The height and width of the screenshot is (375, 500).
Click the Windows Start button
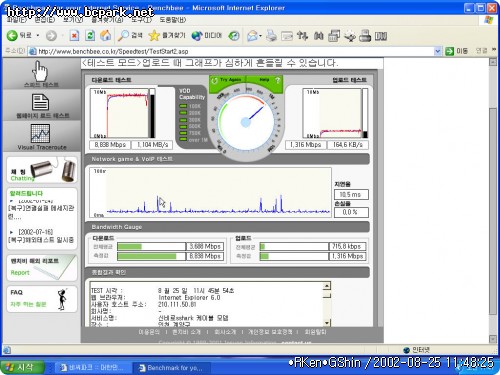coord(23,367)
